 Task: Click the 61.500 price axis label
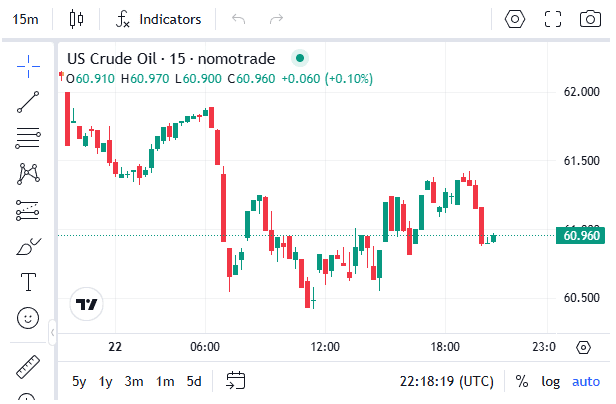[581, 160]
